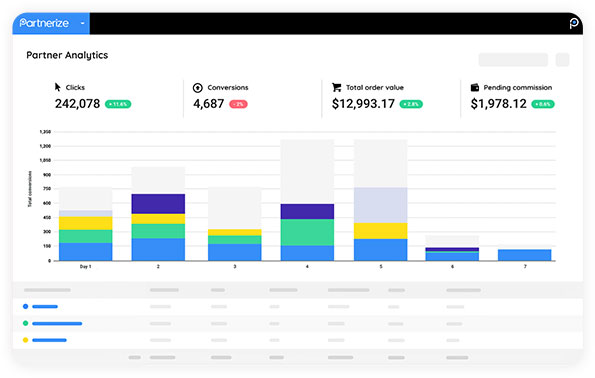Open the Partnerize logo dropdown arrow
595x378 pixels.
click(x=82, y=23)
